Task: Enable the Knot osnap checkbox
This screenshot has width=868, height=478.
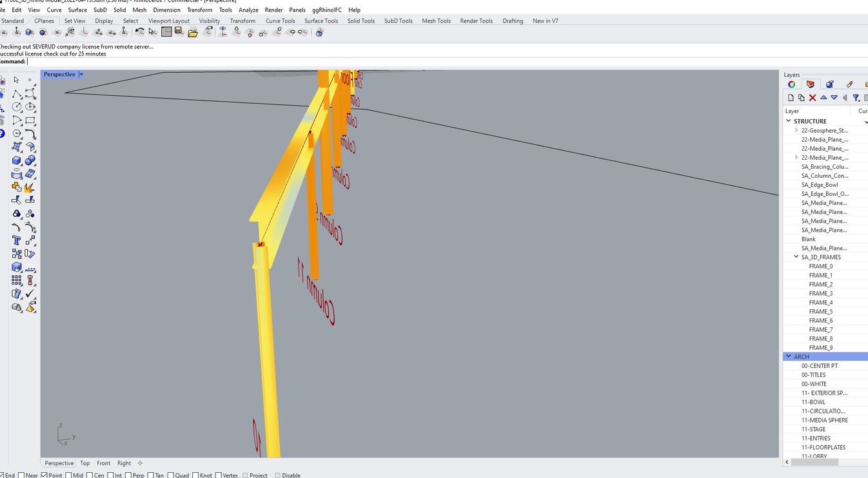Action: tap(195, 475)
